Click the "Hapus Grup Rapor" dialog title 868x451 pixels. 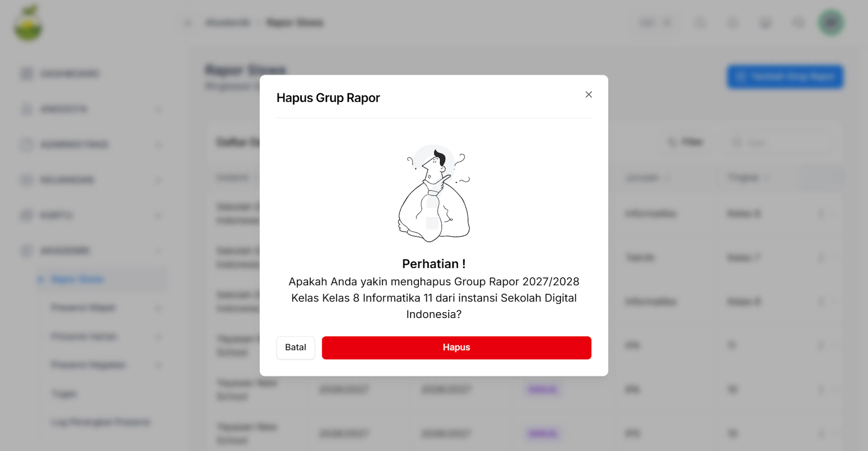(328, 98)
